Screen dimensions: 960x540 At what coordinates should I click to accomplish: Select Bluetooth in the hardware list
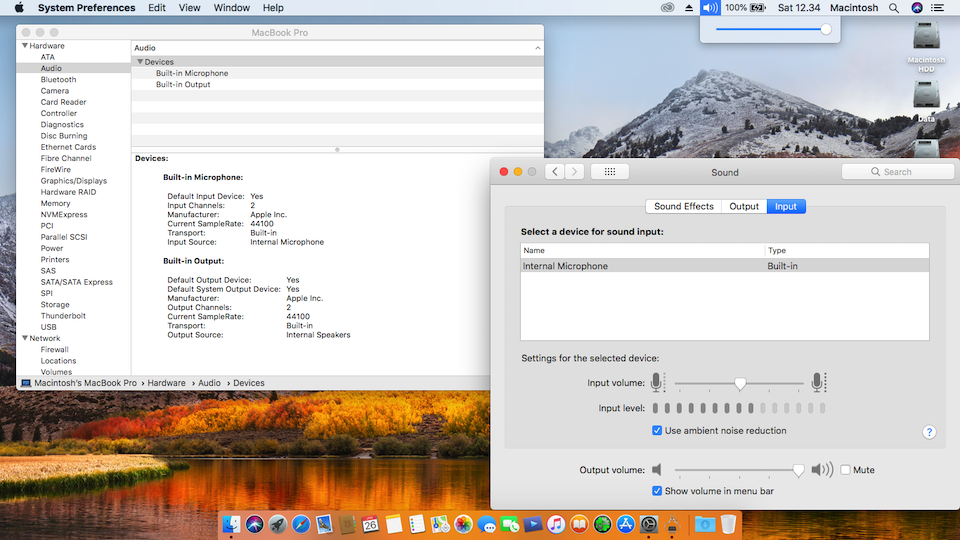pos(58,80)
